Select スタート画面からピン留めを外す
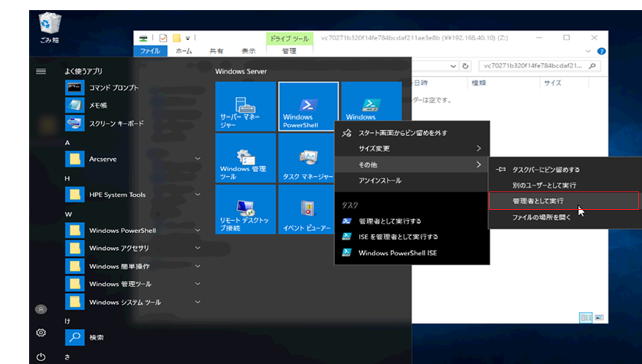The image size is (642, 364). click(x=412, y=132)
